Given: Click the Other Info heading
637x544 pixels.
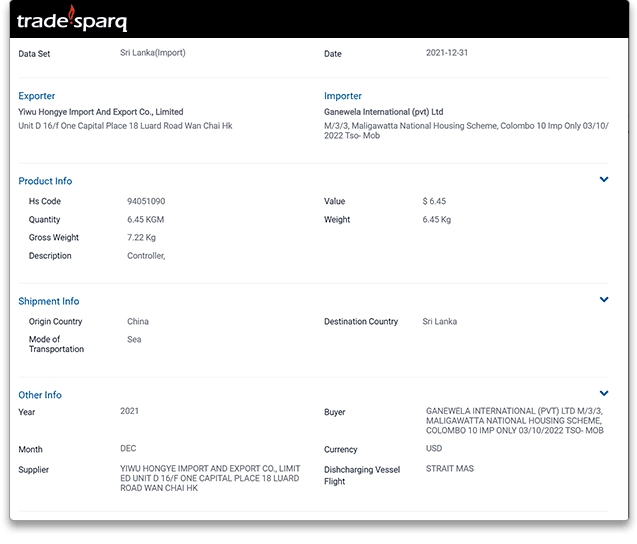Looking at the screenshot, I should (40, 395).
